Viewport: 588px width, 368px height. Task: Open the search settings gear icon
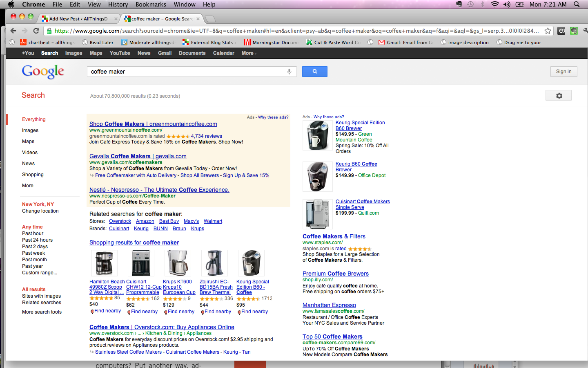558,95
